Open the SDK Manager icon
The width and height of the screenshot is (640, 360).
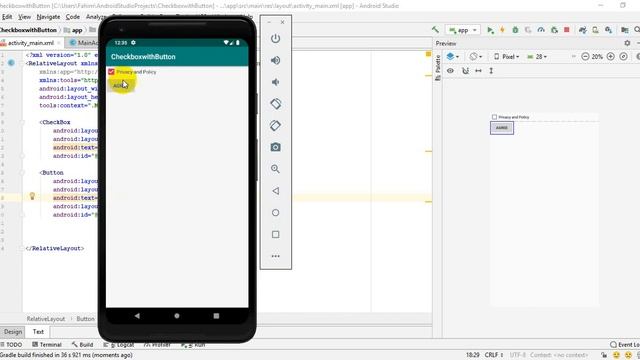pos(609,30)
